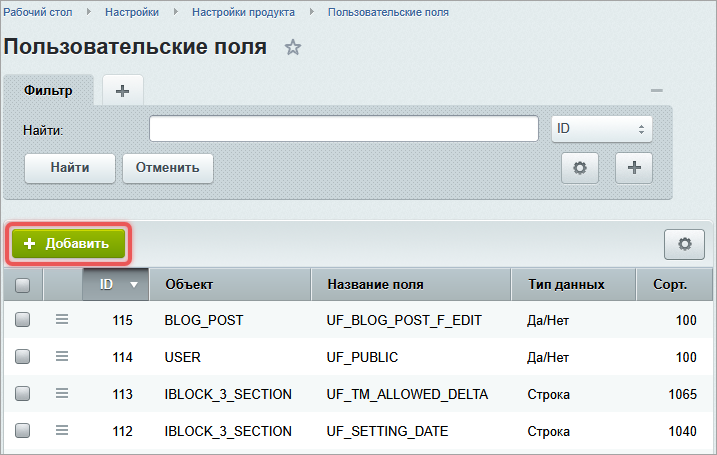Open hamburger menu for UF_SETTING_DATE row
Image resolution: width=717 pixels, height=455 pixels.
pos(62,430)
